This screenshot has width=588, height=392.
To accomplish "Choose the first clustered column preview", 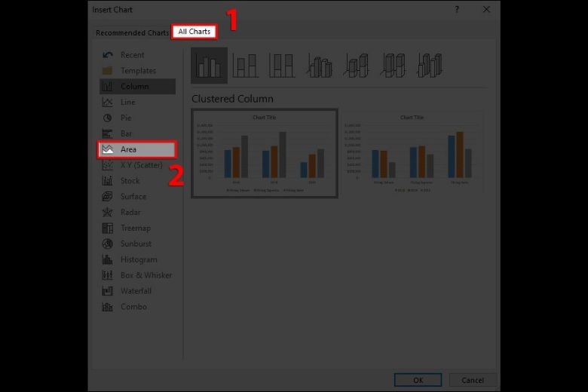I will [265, 154].
